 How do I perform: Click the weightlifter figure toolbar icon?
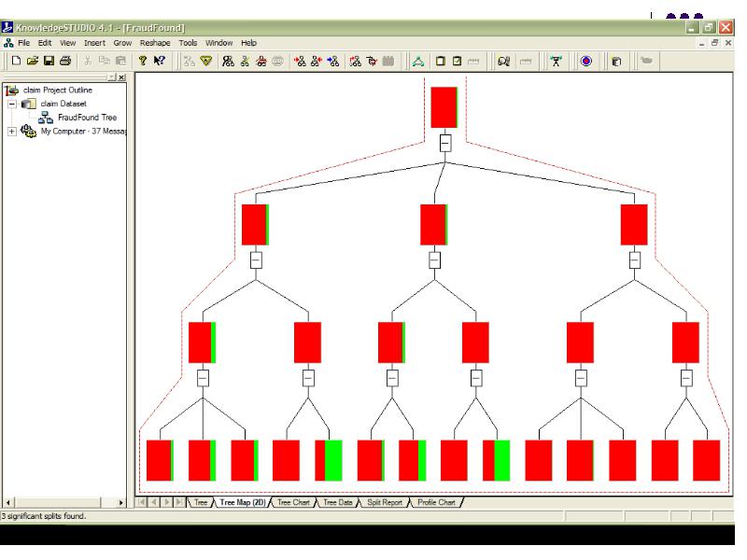[x=556, y=61]
